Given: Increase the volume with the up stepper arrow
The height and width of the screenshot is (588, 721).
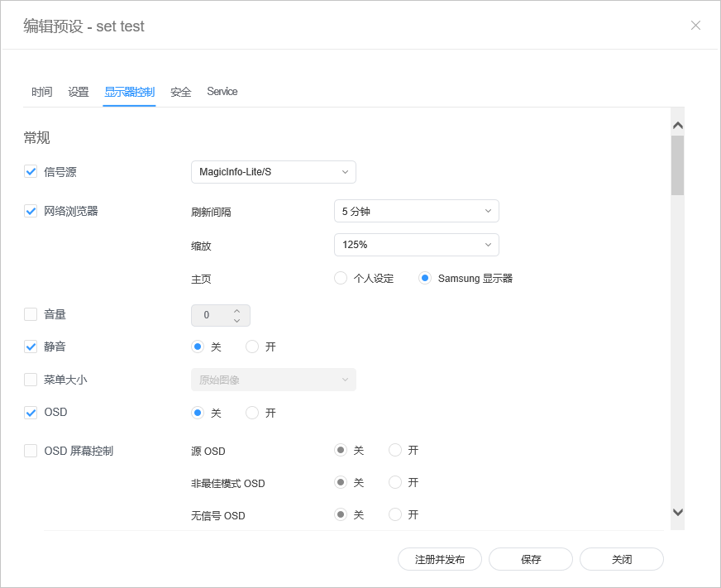Looking at the screenshot, I should pos(237,310).
